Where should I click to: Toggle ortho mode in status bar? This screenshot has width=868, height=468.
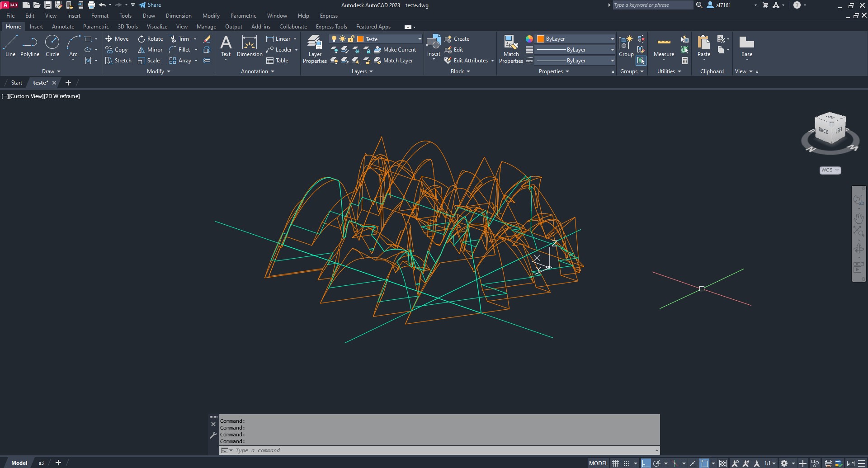(x=646, y=463)
